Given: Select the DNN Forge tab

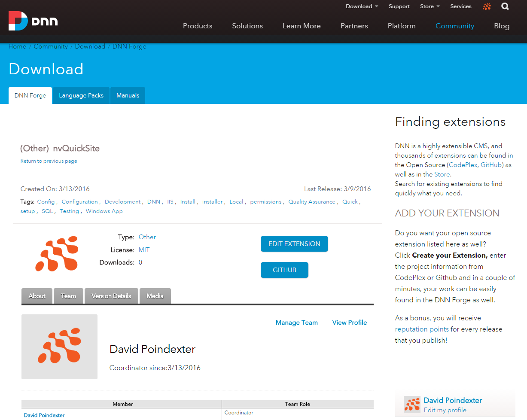Looking at the screenshot, I should [x=30, y=95].
